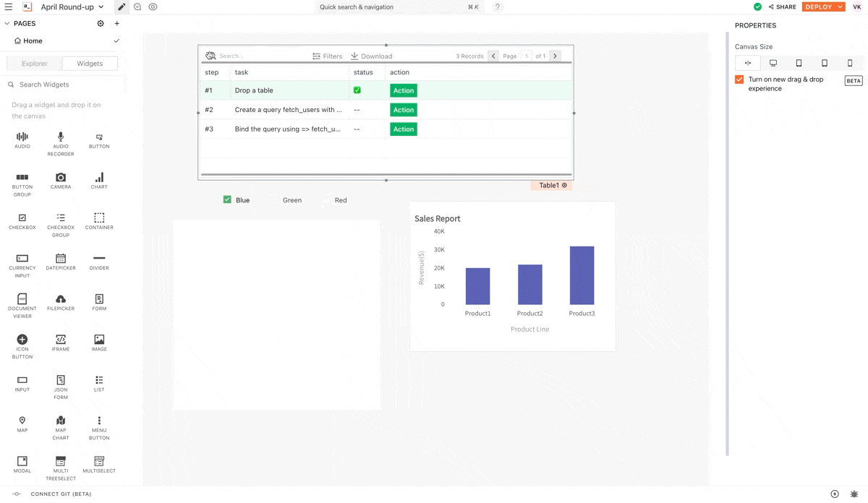Select the Audio Recorder widget icon
Image resolution: width=868 pixels, height=503 pixels.
click(x=61, y=137)
